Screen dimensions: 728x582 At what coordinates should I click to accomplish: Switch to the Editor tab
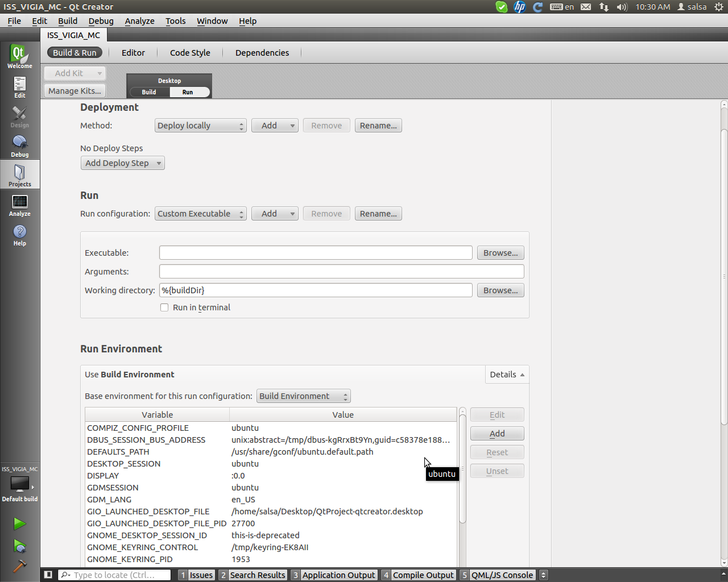pos(133,53)
